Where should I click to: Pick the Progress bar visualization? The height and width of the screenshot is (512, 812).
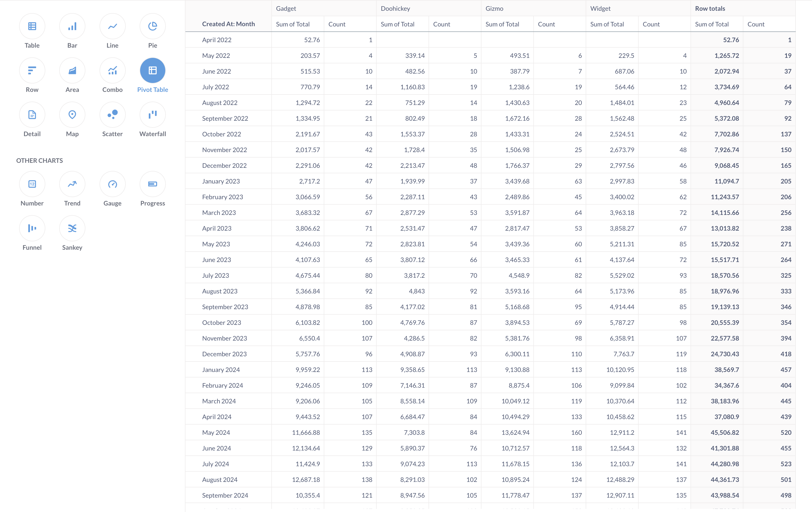click(x=152, y=184)
